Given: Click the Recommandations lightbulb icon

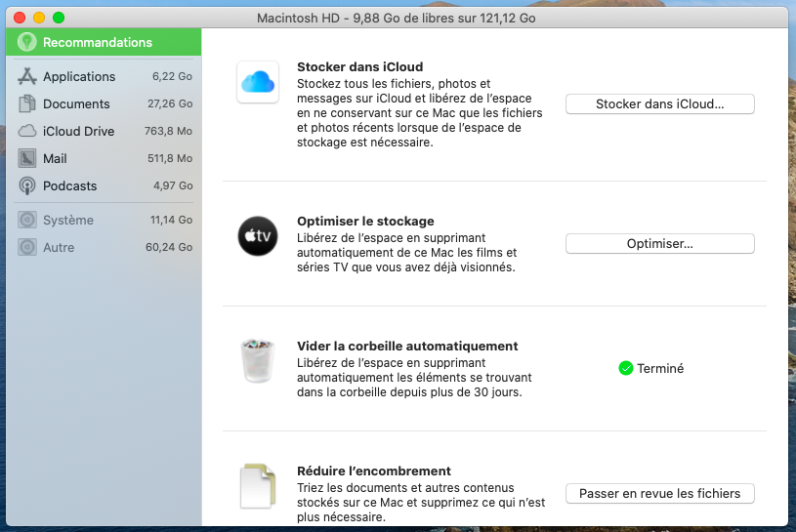Looking at the screenshot, I should point(27,42).
